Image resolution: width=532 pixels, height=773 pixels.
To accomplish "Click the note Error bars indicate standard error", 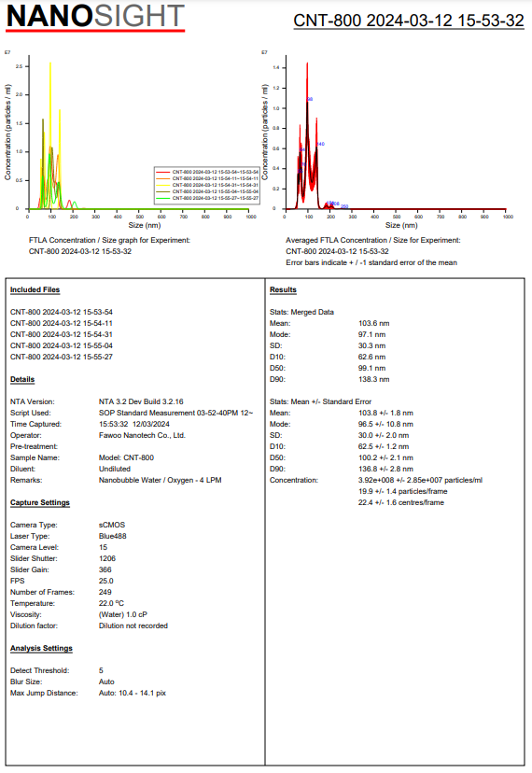I will click(x=371, y=262).
